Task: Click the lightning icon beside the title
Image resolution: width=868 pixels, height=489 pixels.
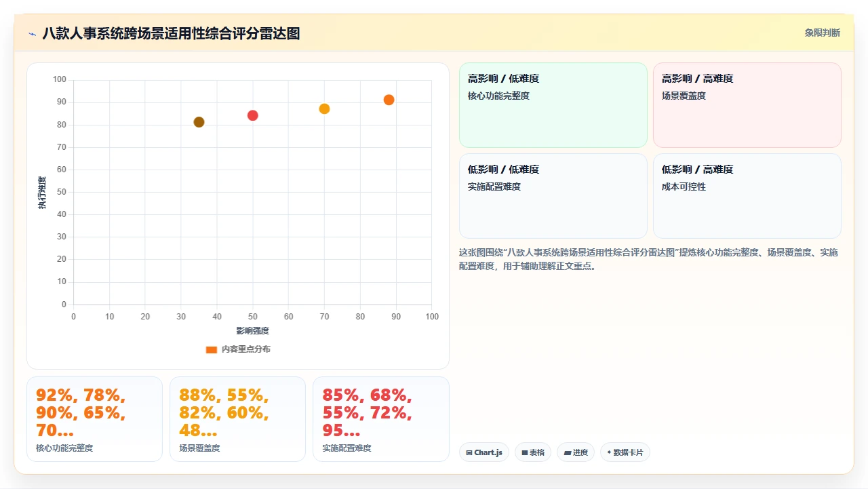Action: click(x=32, y=34)
